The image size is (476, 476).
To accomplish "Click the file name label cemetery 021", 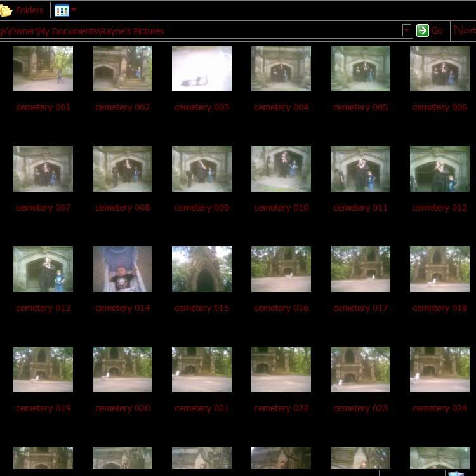I will click(x=202, y=408).
